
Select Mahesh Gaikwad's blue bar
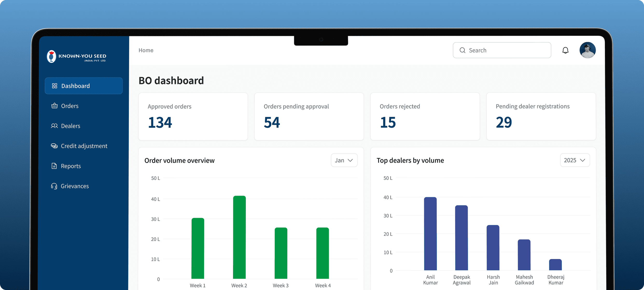[x=524, y=255]
